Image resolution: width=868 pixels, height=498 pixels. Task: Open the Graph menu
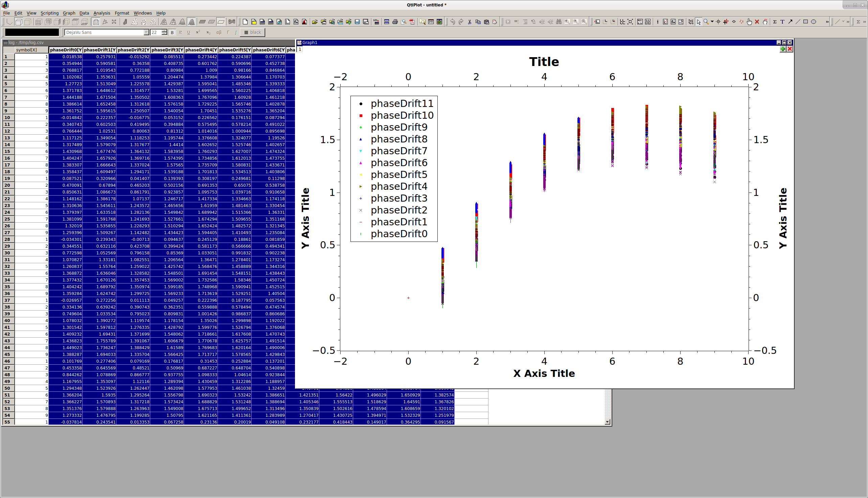click(x=69, y=13)
